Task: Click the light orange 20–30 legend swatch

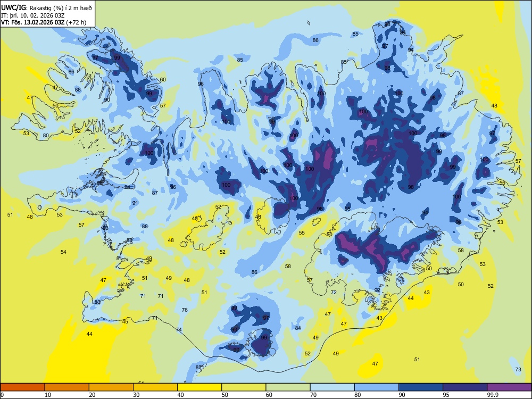Action: [x=111, y=387]
